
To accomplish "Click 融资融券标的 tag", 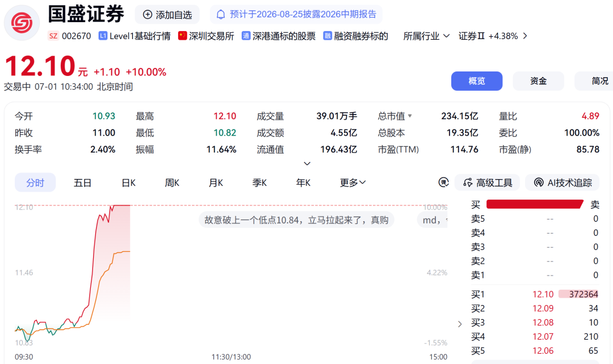I will point(361,36).
